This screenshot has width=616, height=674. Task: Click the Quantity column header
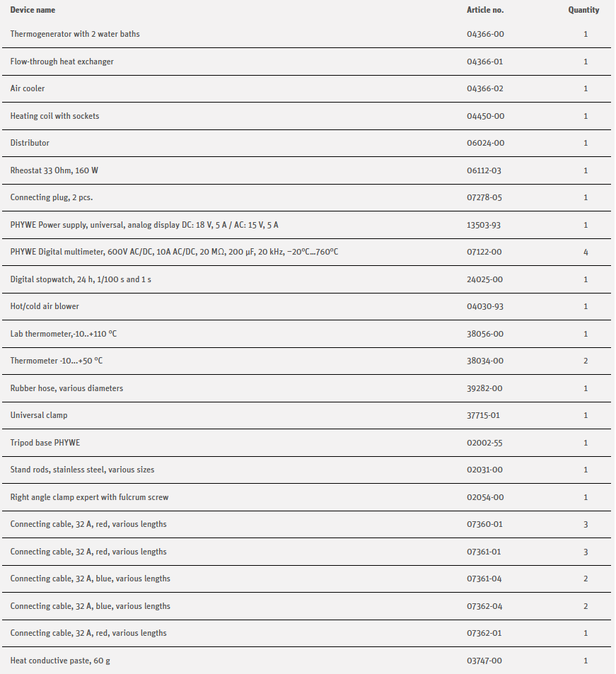[583, 10]
